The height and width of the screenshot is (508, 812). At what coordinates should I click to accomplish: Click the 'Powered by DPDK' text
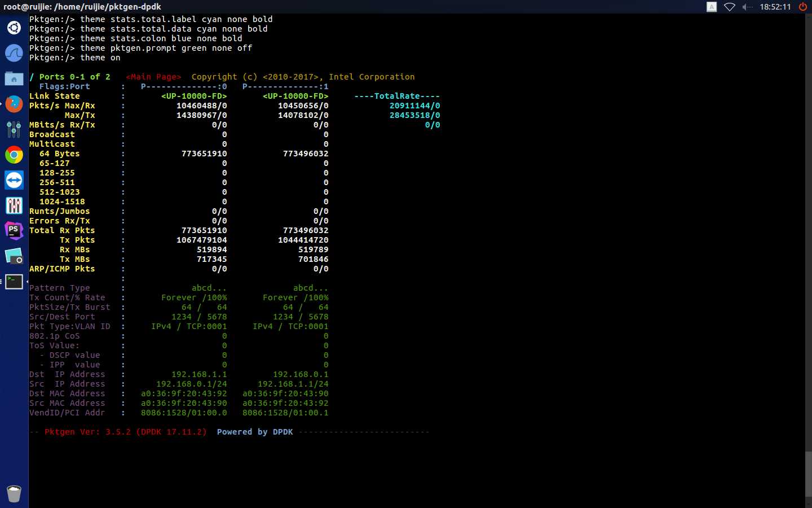[255, 432]
